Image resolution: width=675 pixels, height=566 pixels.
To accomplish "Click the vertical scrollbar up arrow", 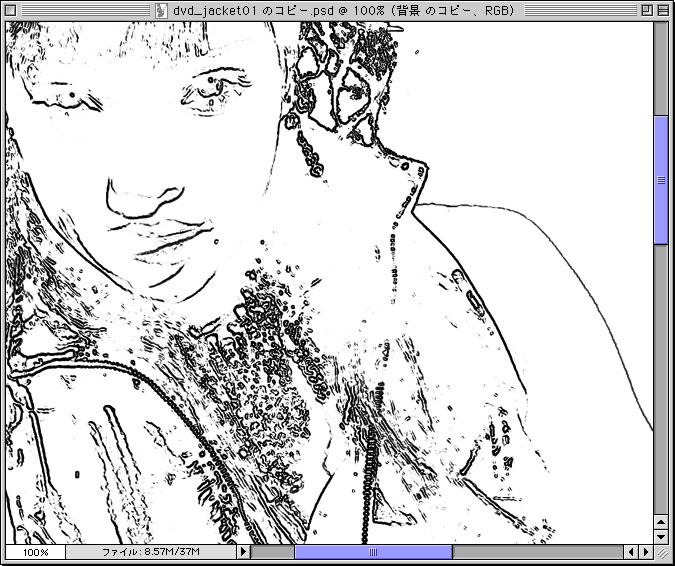I will pos(660,523).
